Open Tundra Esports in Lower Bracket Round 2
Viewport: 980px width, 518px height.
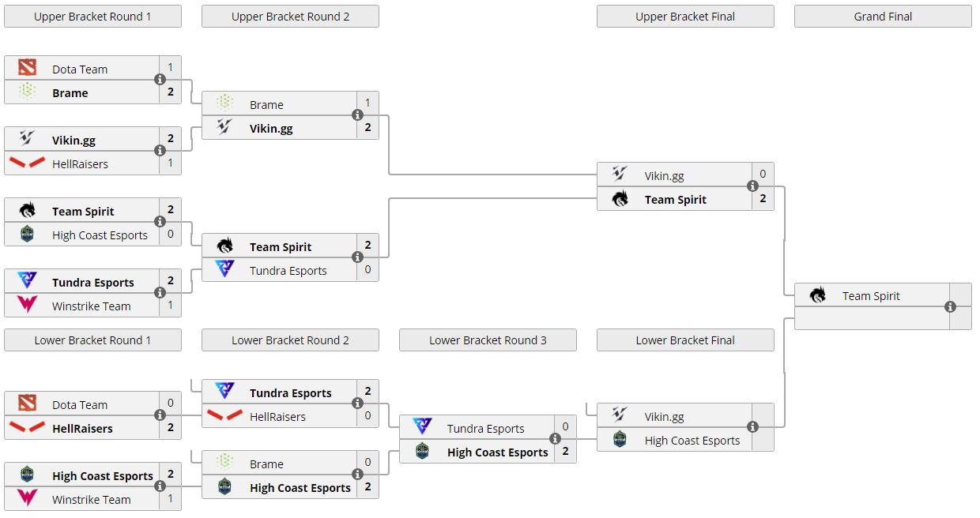[x=290, y=393]
